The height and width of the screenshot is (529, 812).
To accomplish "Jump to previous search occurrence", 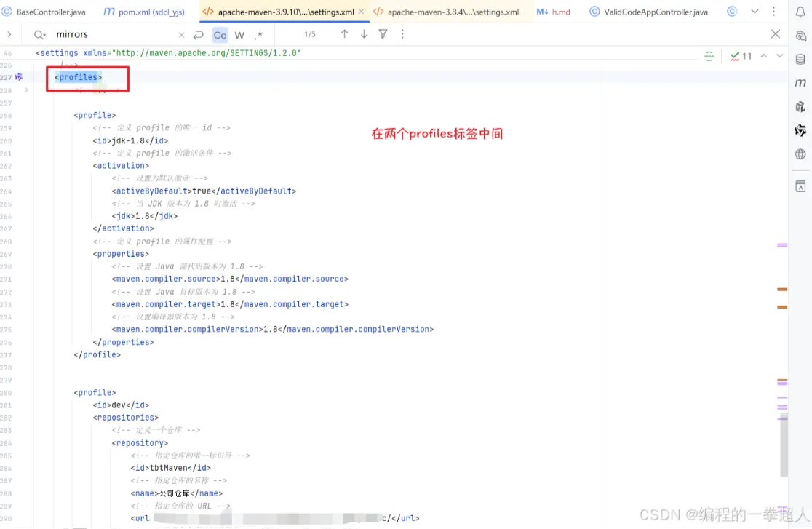I will (x=344, y=34).
